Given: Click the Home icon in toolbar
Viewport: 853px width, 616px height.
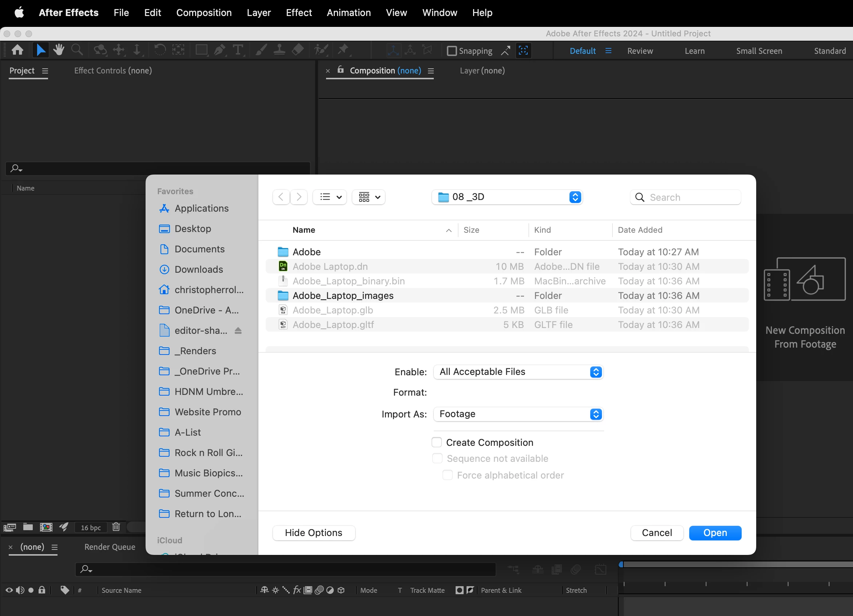Looking at the screenshot, I should click(17, 50).
